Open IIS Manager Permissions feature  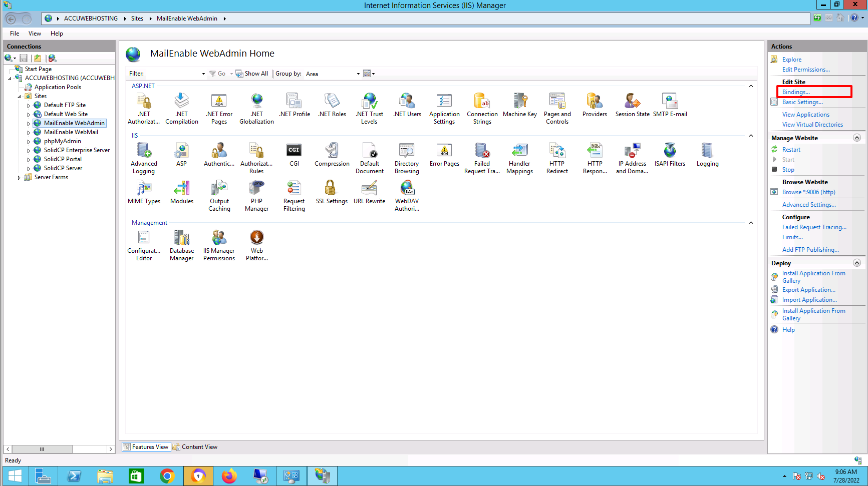[x=219, y=245]
